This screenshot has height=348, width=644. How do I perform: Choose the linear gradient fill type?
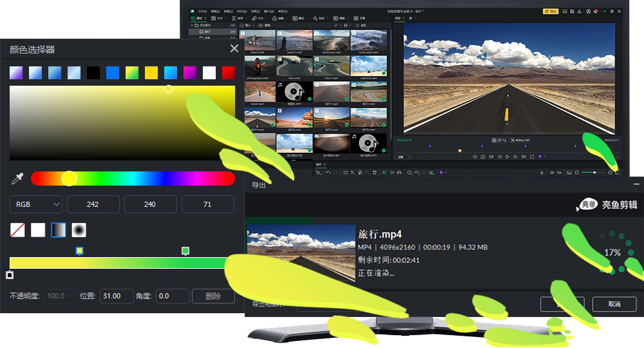tap(59, 230)
